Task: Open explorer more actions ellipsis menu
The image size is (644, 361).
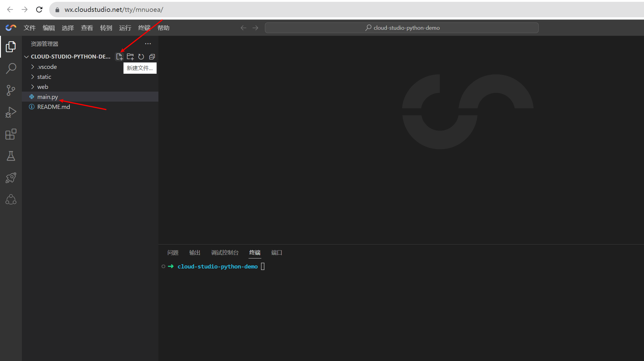Action: click(x=148, y=44)
